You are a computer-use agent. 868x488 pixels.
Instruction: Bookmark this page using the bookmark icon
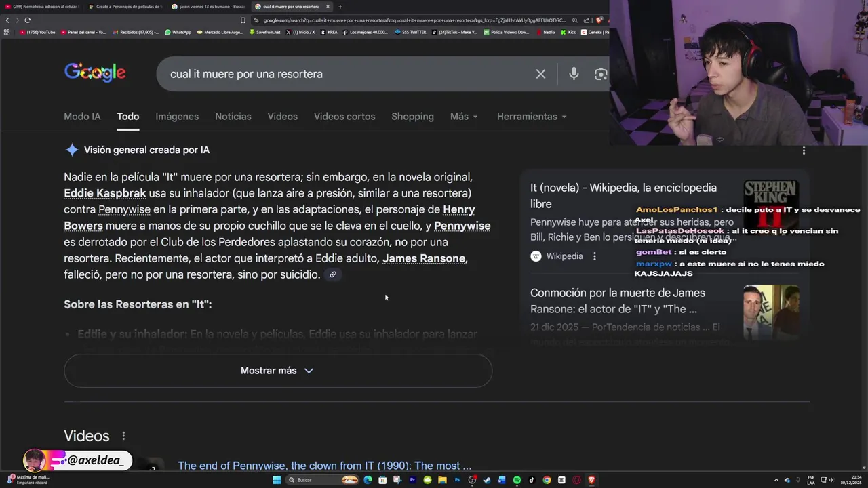pos(243,20)
